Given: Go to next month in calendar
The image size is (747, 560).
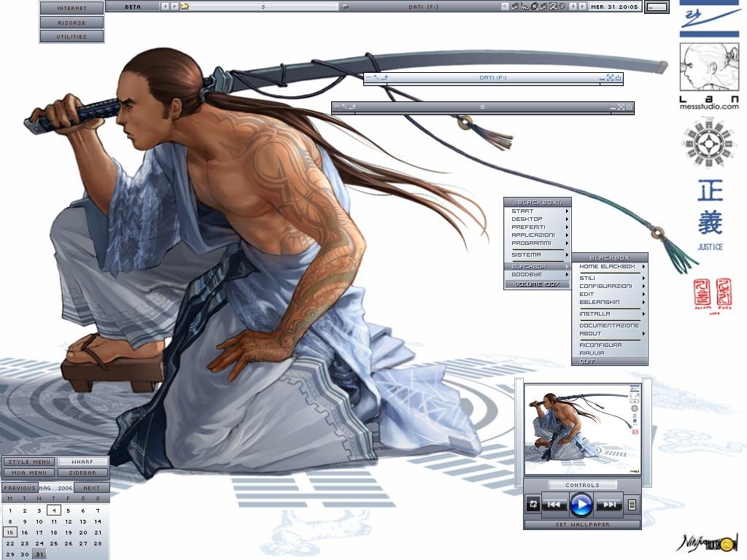Looking at the screenshot, I should click(x=91, y=488).
